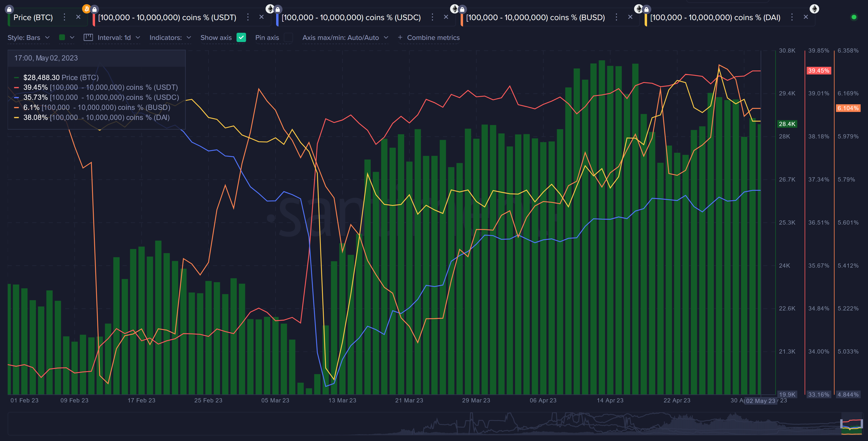
Task: Close the DAI coins % metric
Action: (x=806, y=17)
